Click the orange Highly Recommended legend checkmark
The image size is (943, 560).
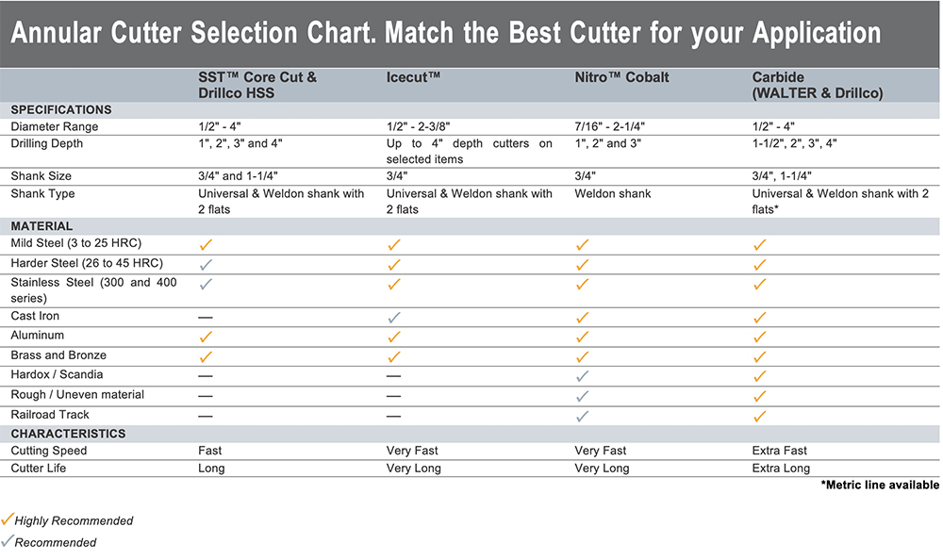coord(8,519)
